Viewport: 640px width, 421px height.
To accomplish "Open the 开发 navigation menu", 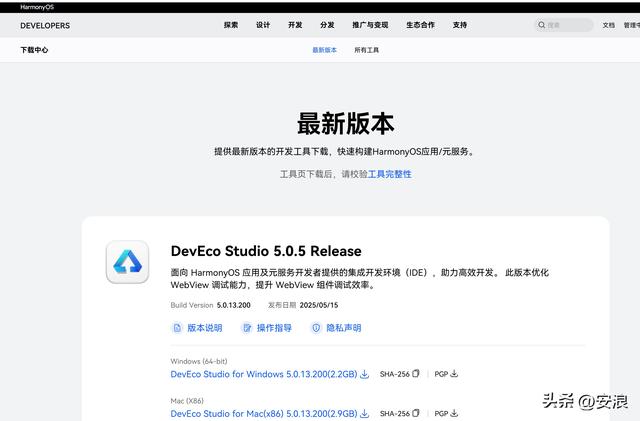I will click(295, 25).
